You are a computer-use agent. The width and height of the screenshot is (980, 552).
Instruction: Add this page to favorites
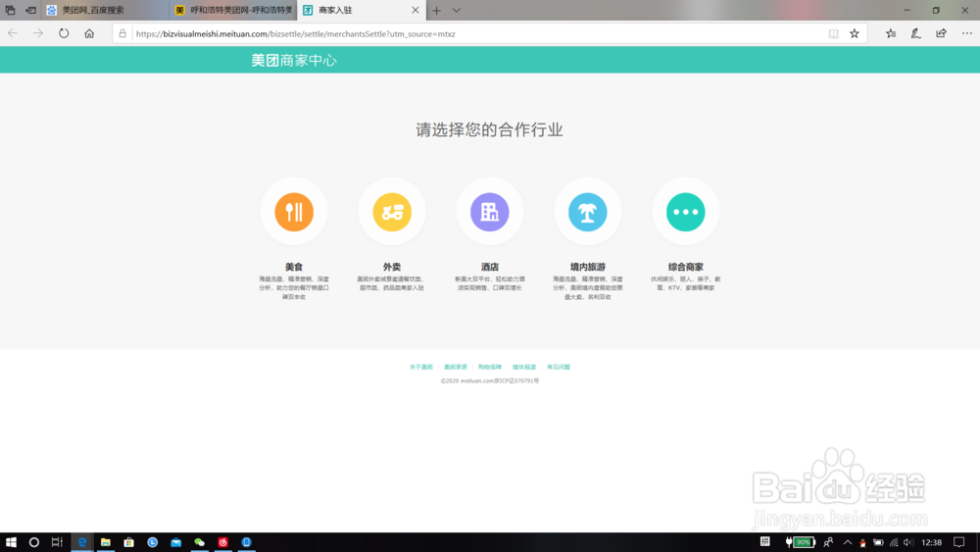coord(855,33)
